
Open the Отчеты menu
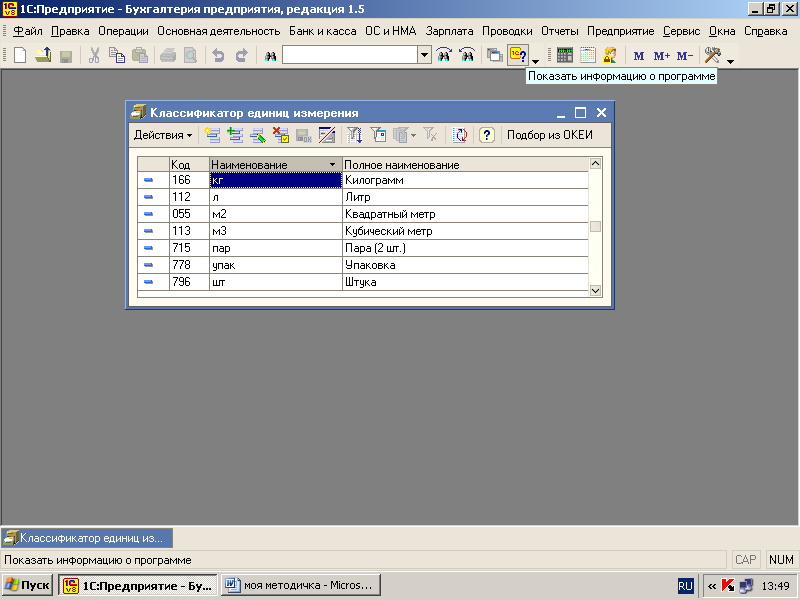560,31
